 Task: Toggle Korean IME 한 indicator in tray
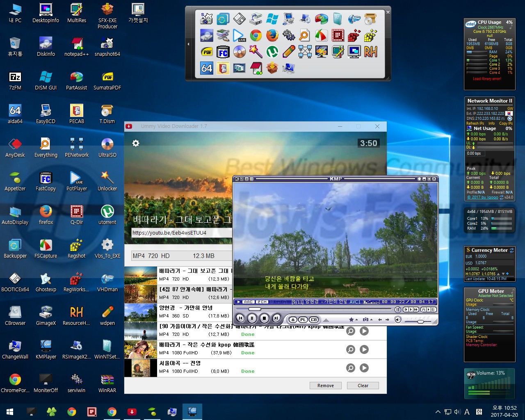pyautogui.click(x=479, y=412)
